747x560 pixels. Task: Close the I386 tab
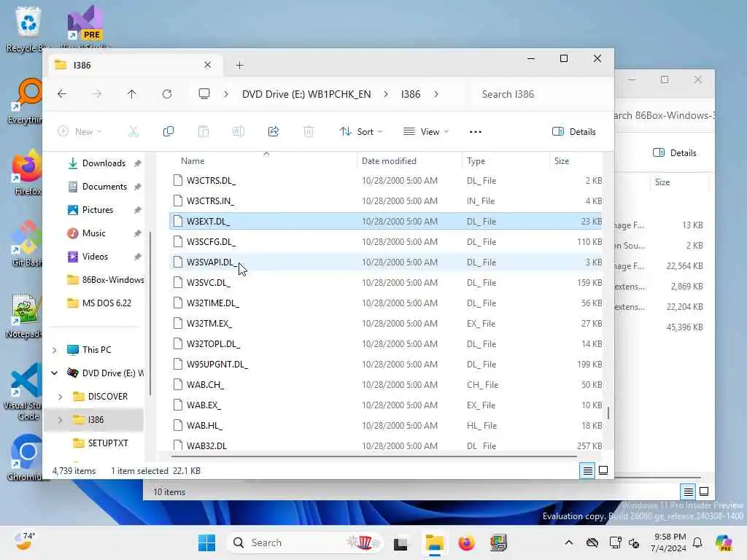(x=207, y=65)
